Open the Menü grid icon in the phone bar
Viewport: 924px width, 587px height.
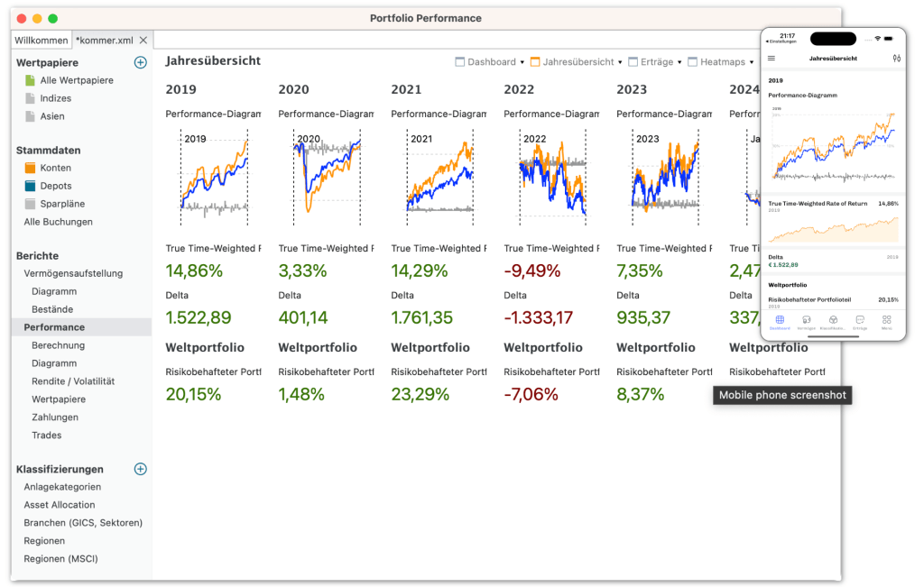tap(887, 319)
